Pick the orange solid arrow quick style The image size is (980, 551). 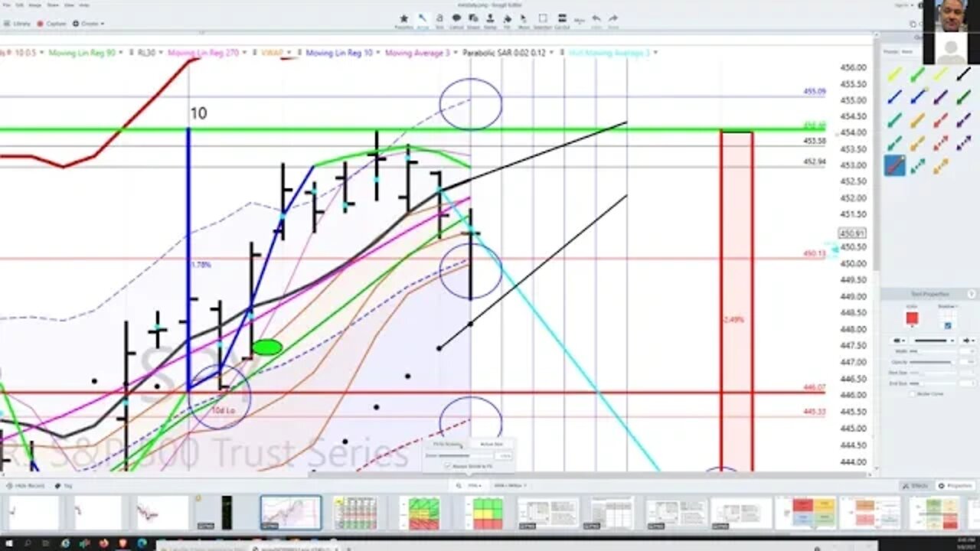tap(917, 121)
